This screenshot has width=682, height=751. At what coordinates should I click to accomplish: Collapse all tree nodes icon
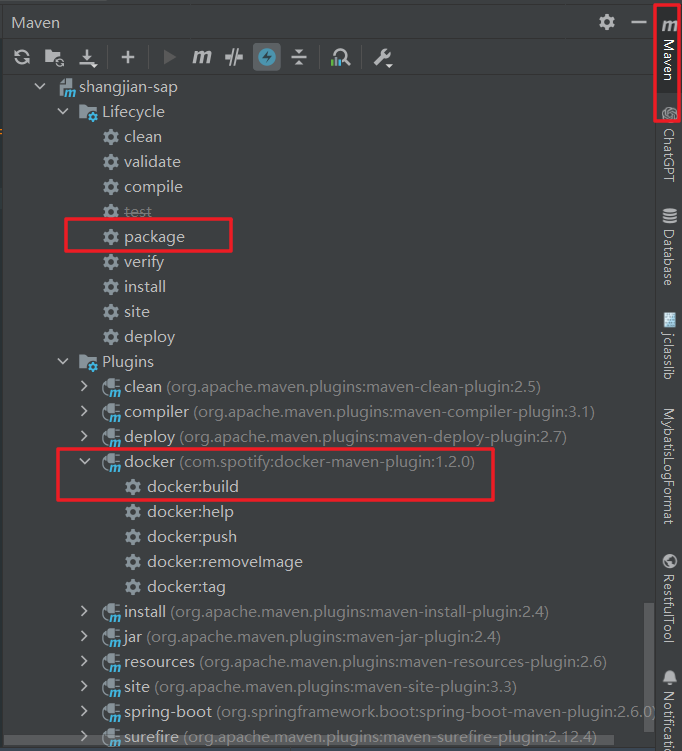(x=299, y=57)
